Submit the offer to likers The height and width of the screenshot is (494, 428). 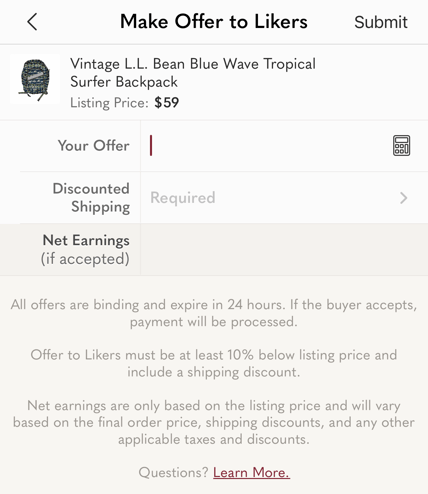coord(381,22)
